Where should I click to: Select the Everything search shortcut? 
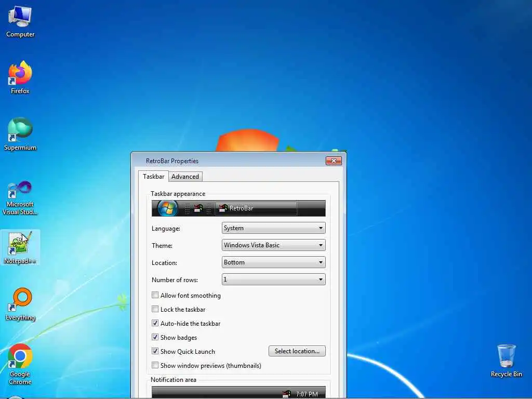pyautogui.click(x=20, y=304)
